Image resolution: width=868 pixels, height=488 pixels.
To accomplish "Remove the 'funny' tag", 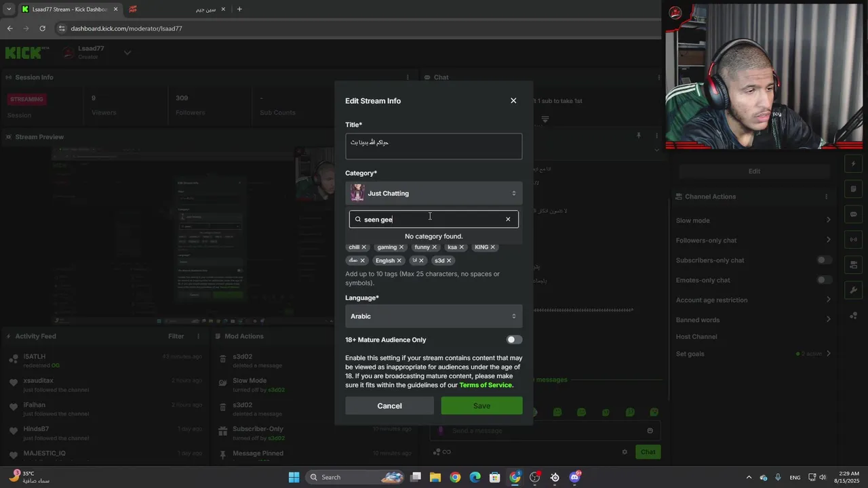I will click(435, 247).
